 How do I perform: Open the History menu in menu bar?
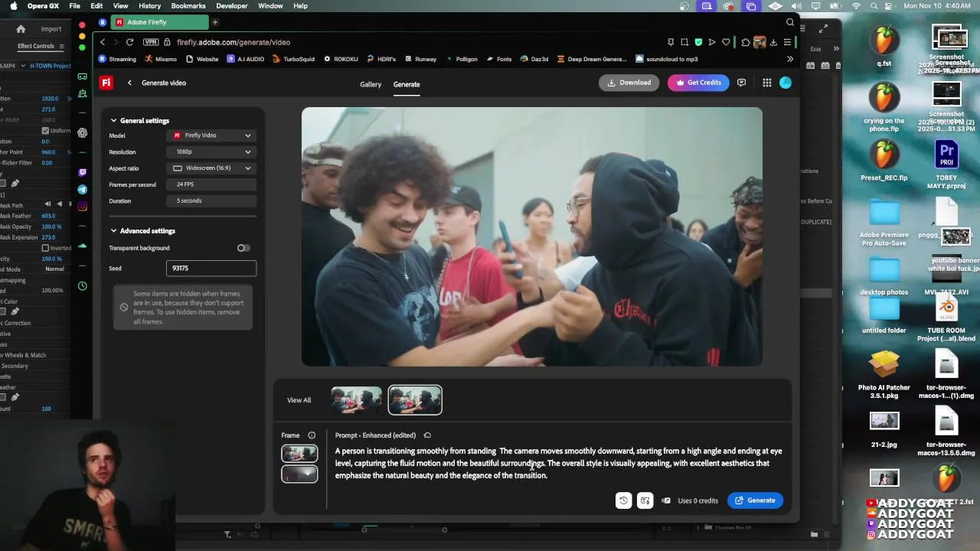pyautogui.click(x=149, y=6)
